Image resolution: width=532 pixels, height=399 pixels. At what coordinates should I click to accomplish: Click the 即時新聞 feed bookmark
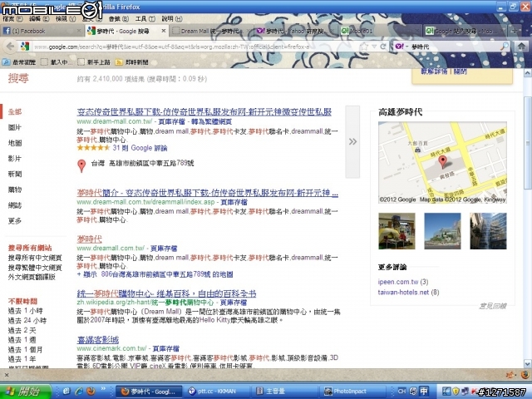(x=132, y=62)
